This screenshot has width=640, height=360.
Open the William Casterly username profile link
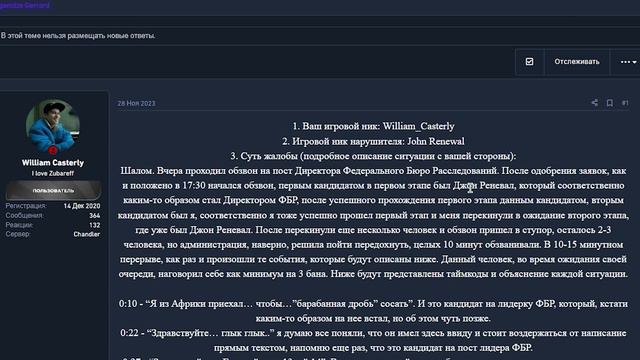53,163
